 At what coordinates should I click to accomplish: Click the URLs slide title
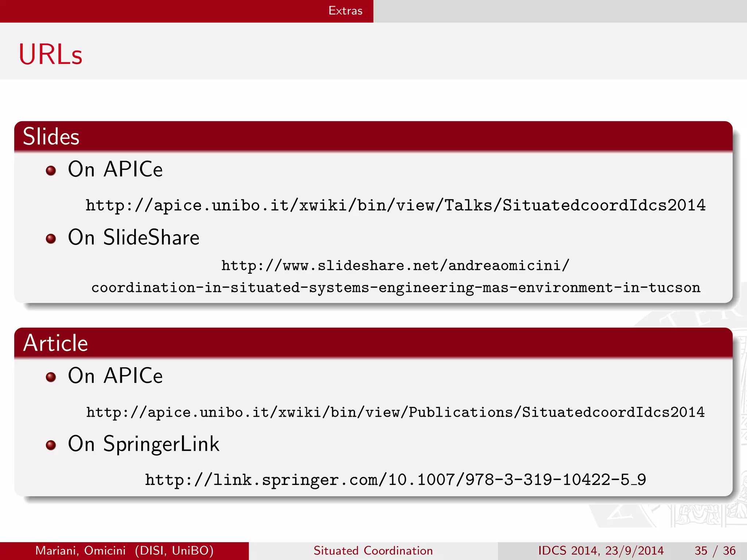[x=51, y=54]
